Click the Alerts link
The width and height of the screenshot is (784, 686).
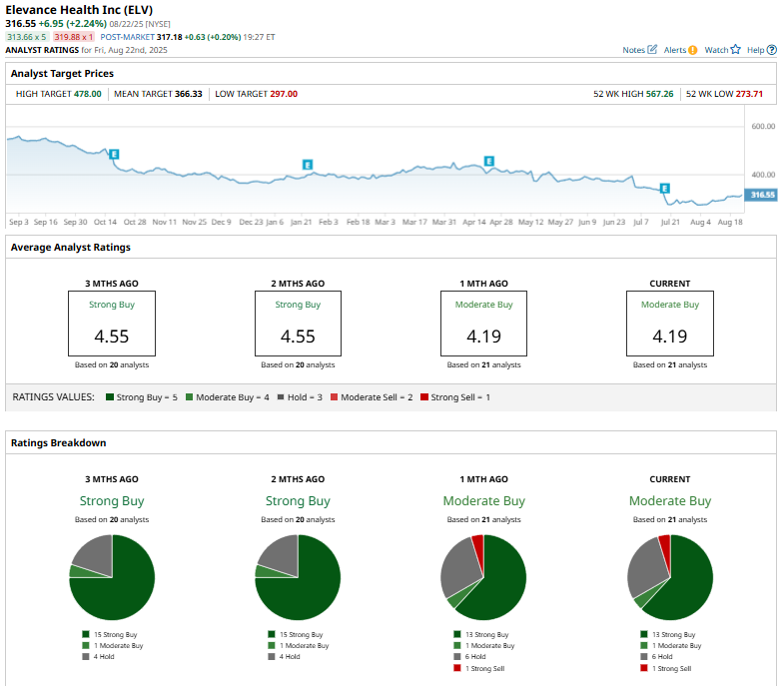675,50
